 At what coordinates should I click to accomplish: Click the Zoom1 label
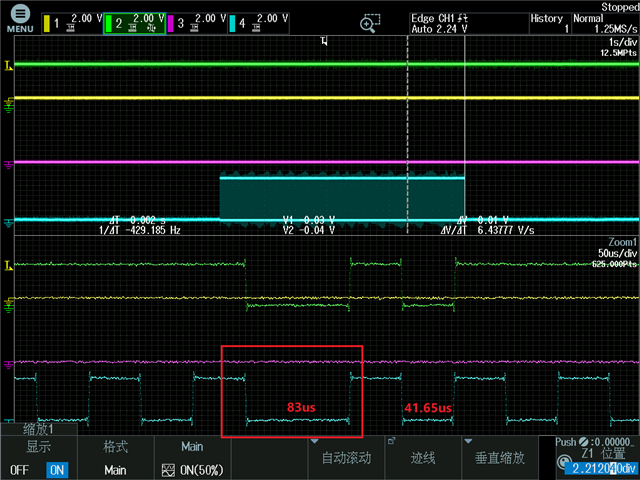click(x=622, y=242)
